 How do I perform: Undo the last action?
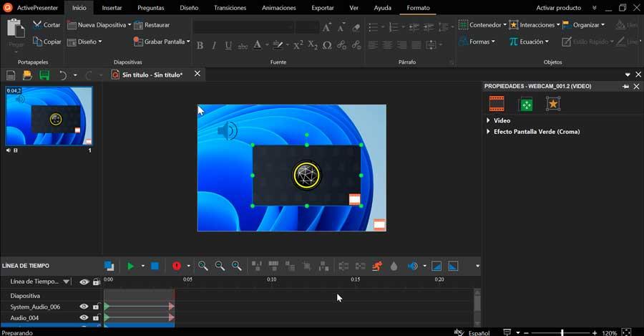[x=62, y=75]
